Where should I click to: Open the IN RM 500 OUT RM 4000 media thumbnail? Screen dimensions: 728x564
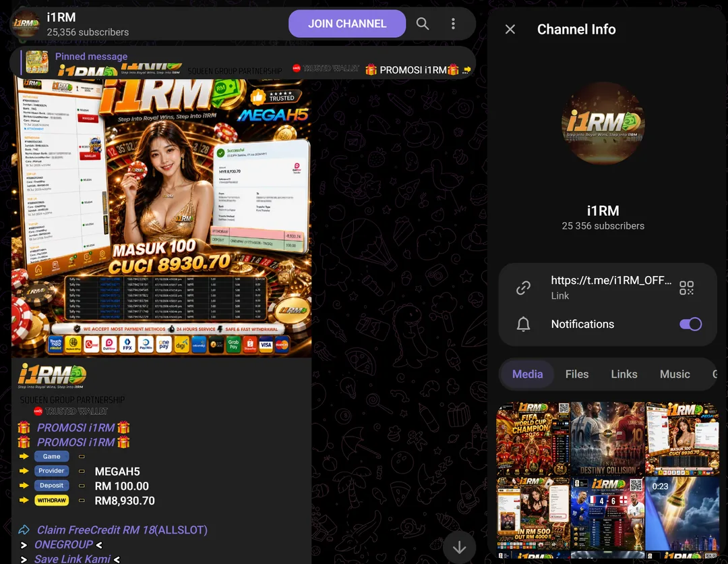coord(533,513)
